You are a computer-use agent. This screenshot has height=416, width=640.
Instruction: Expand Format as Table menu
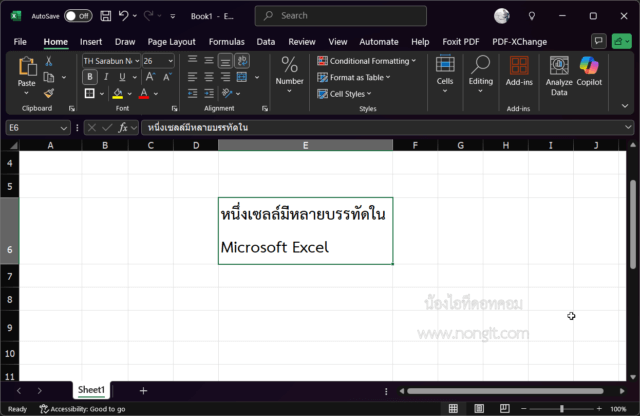pyautogui.click(x=353, y=77)
